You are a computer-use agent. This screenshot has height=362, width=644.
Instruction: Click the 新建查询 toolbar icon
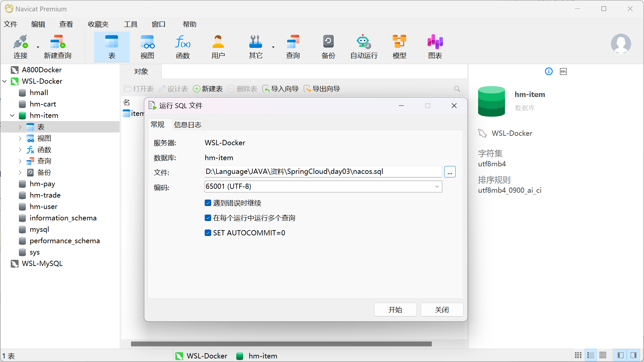58,47
